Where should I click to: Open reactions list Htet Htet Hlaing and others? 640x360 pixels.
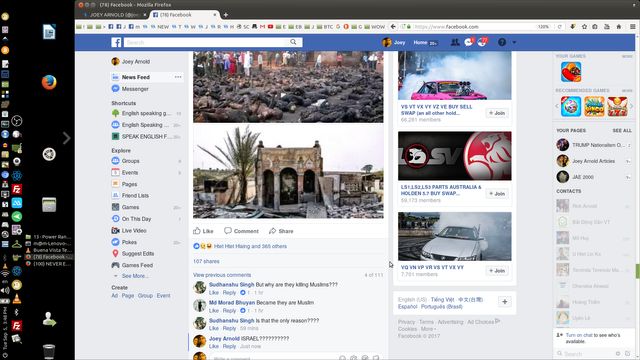click(x=250, y=246)
